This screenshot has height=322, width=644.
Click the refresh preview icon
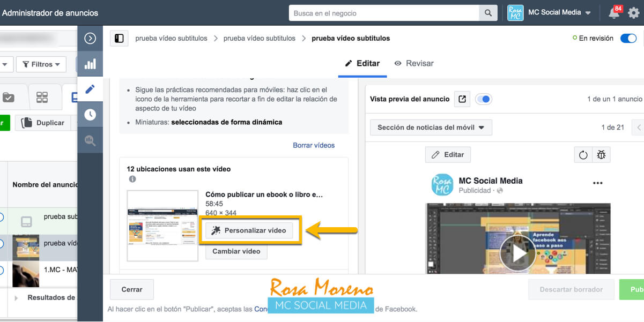click(583, 155)
